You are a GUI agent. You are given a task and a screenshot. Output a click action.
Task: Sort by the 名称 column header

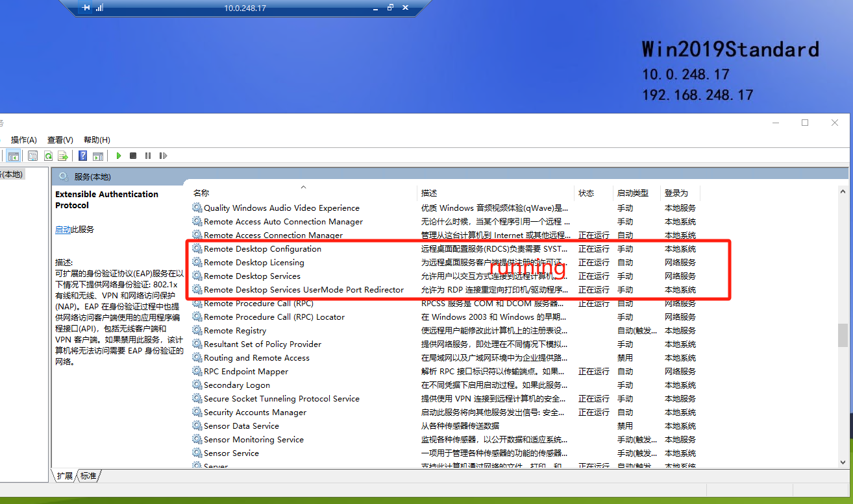tap(304, 193)
